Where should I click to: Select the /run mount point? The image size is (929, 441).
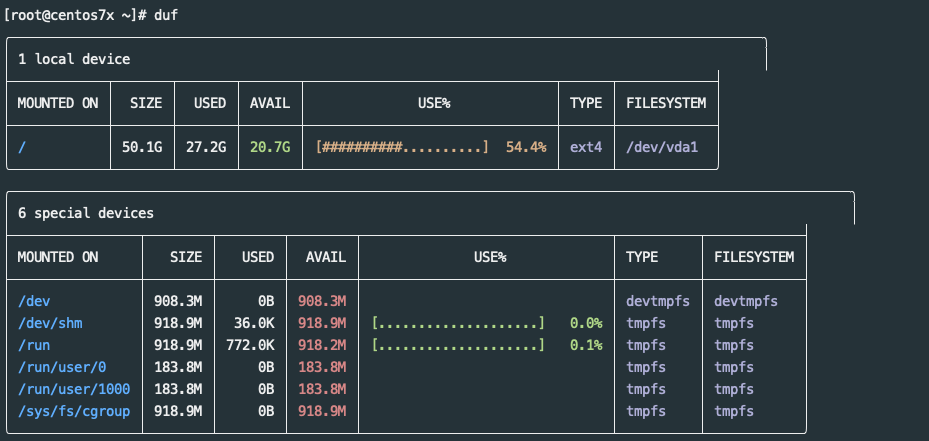tap(34, 345)
